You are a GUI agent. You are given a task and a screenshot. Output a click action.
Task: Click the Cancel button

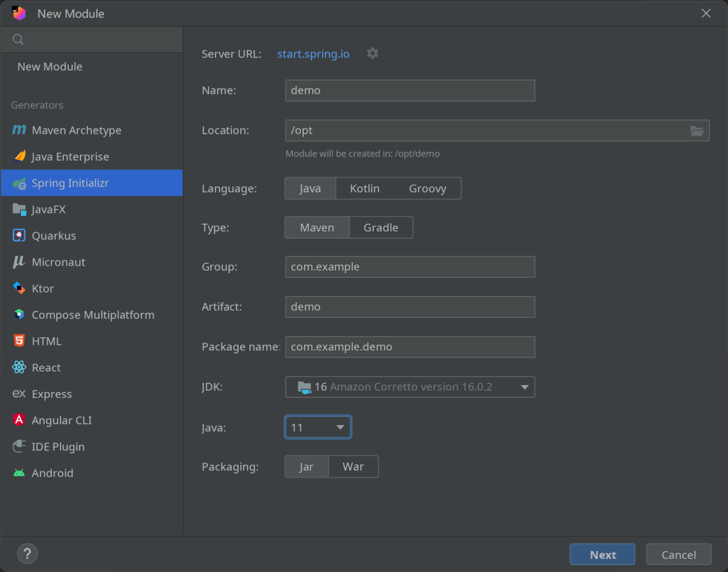(x=679, y=554)
